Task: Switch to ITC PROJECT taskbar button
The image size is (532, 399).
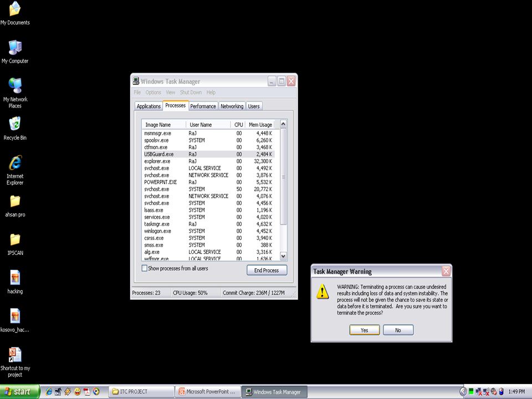Action: pyautogui.click(x=141, y=392)
